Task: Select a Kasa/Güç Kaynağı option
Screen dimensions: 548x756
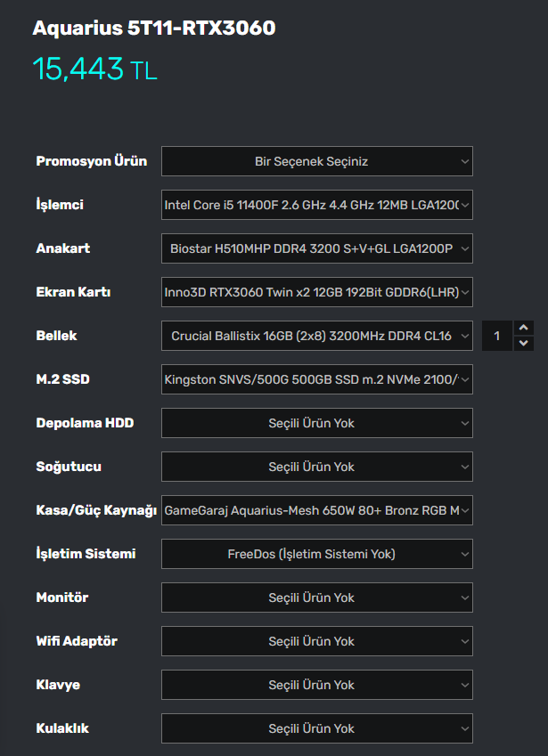Action: [x=316, y=510]
